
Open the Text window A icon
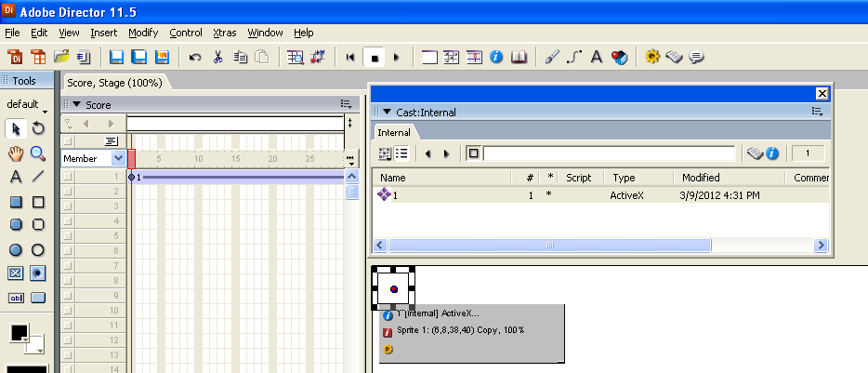coord(597,57)
